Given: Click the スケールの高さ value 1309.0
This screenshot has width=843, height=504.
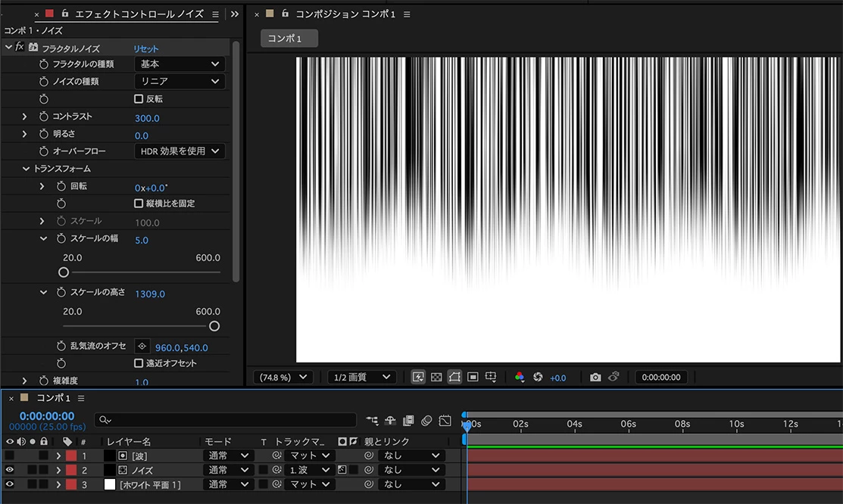Looking at the screenshot, I should tap(150, 294).
